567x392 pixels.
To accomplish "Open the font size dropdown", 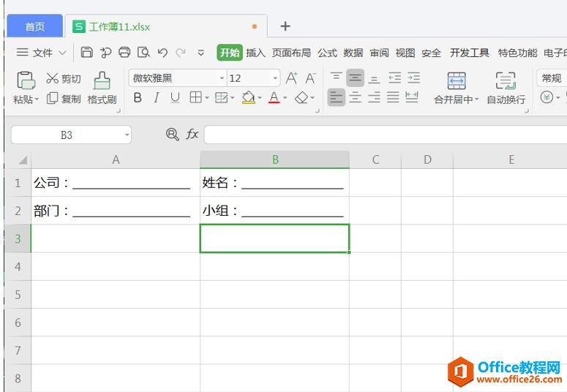I will coord(275,78).
